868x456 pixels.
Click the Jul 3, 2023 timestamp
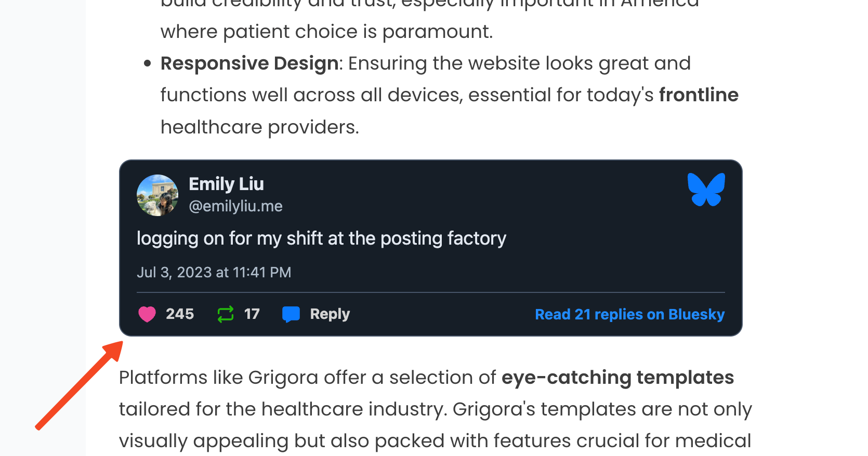coord(214,272)
